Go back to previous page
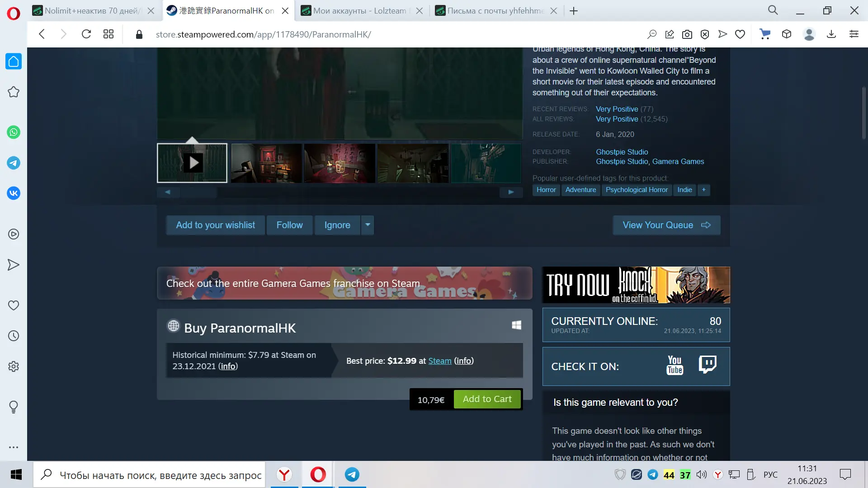 click(x=42, y=34)
